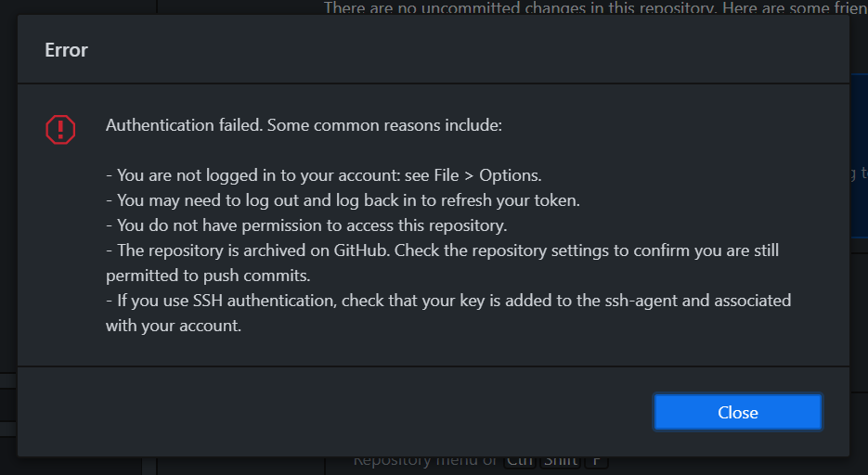Click the "no uncommitted changes" background text

coord(596,7)
